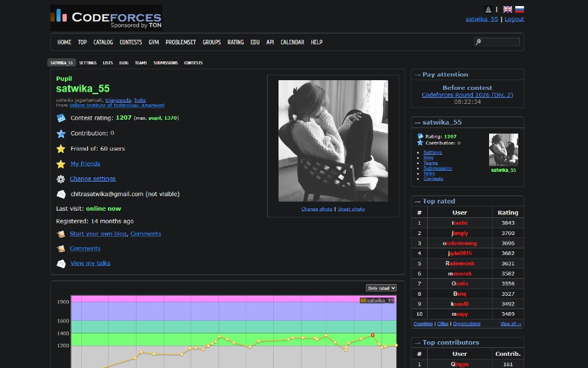Screen dimensions: 588x368
Task: Open Codeforces Round 1026 (Div. 2) link
Action: point(467,95)
